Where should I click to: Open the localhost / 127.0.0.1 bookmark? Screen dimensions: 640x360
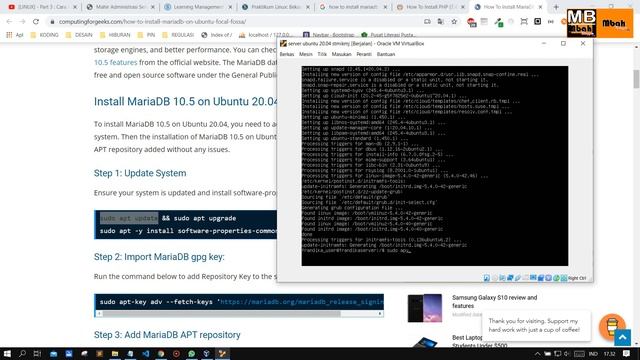pos(266,35)
